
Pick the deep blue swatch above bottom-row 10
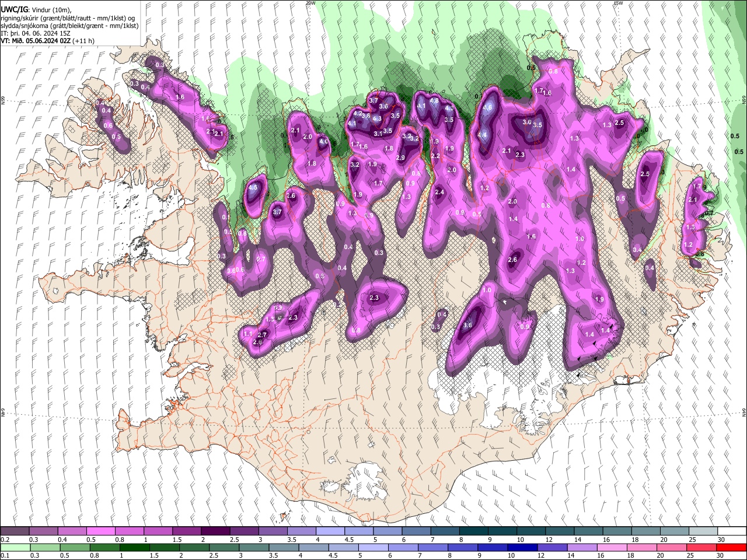pyautogui.click(x=521, y=547)
